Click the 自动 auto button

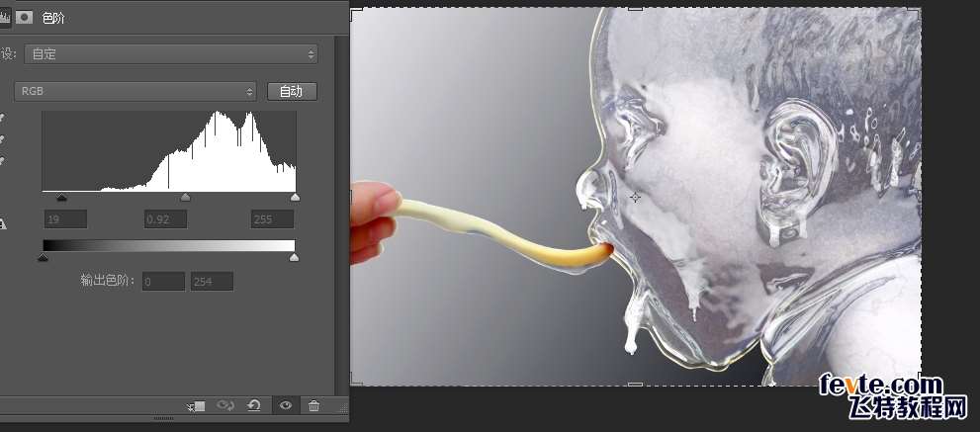(292, 91)
